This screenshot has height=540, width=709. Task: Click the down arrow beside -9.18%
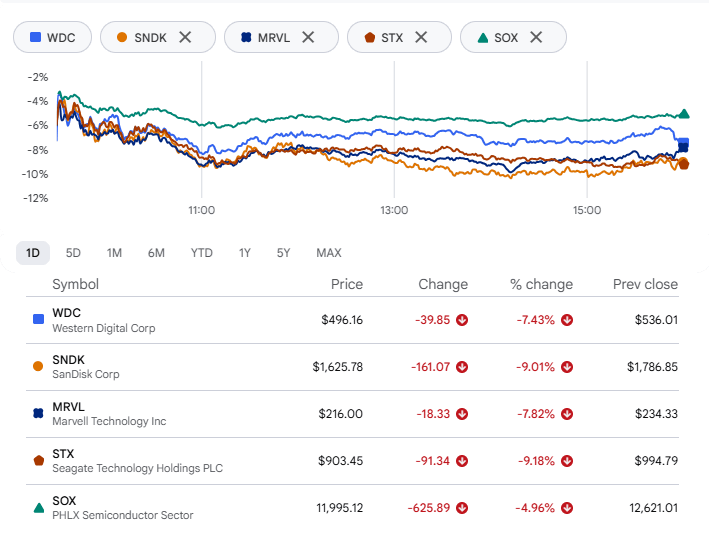[x=567, y=461]
